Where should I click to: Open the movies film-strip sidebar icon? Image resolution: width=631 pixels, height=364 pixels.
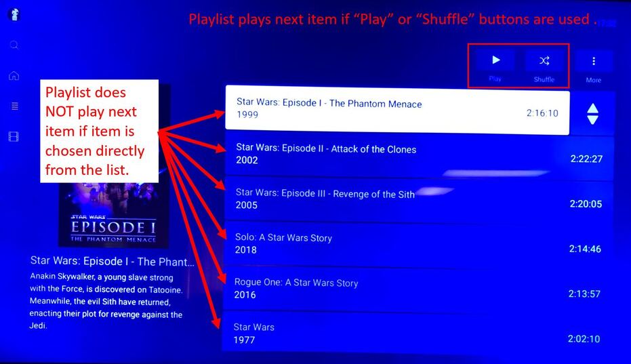point(14,136)
